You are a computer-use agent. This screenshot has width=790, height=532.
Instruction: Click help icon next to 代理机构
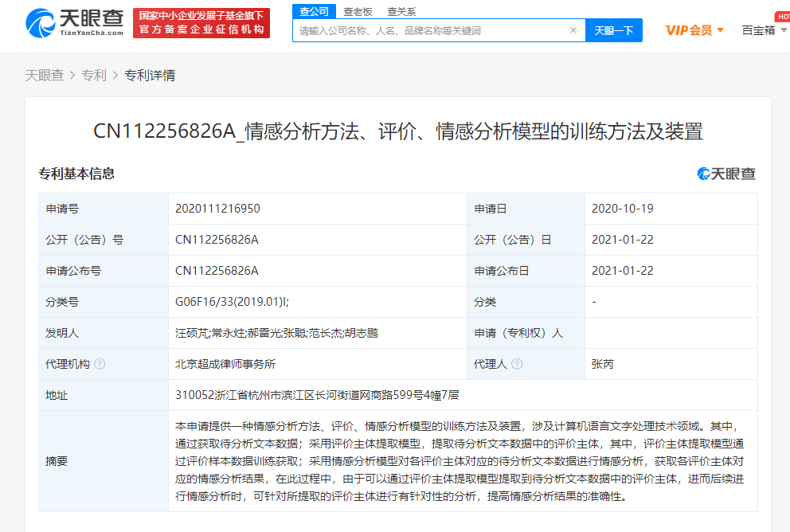pyautogui.click(x=100, y=364)
